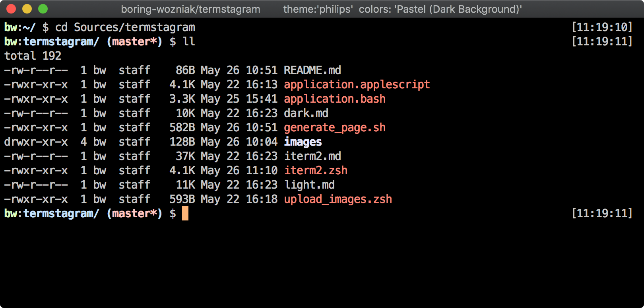Click the 'bw:~/' prompt on first line
This screenshot has height=308, width=644.
pos(20,27)
